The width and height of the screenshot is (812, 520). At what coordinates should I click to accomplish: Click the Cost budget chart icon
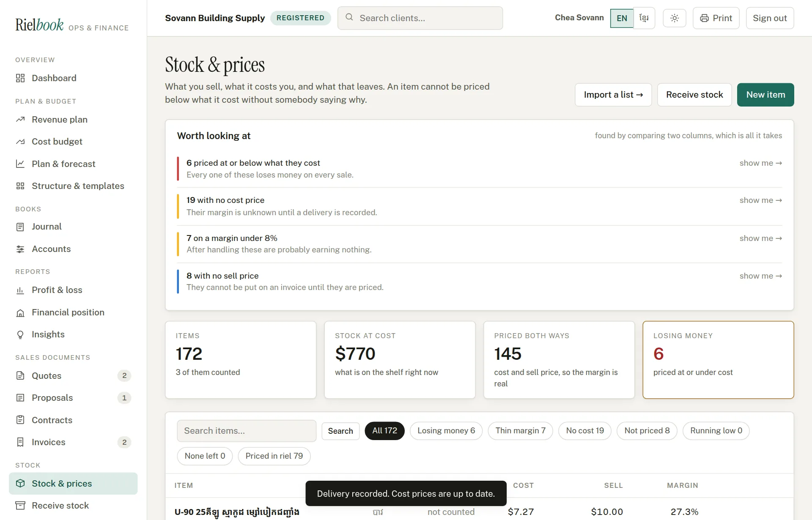[x=20, y=142]
